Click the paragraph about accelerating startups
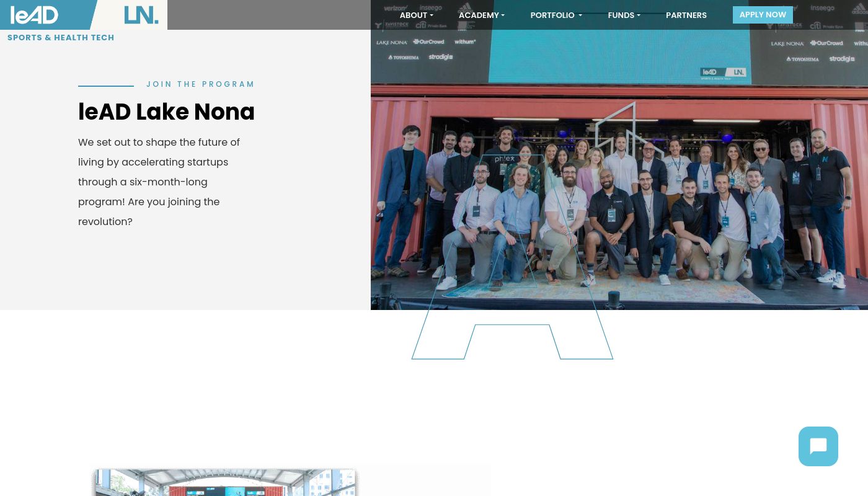 [159, 182]
